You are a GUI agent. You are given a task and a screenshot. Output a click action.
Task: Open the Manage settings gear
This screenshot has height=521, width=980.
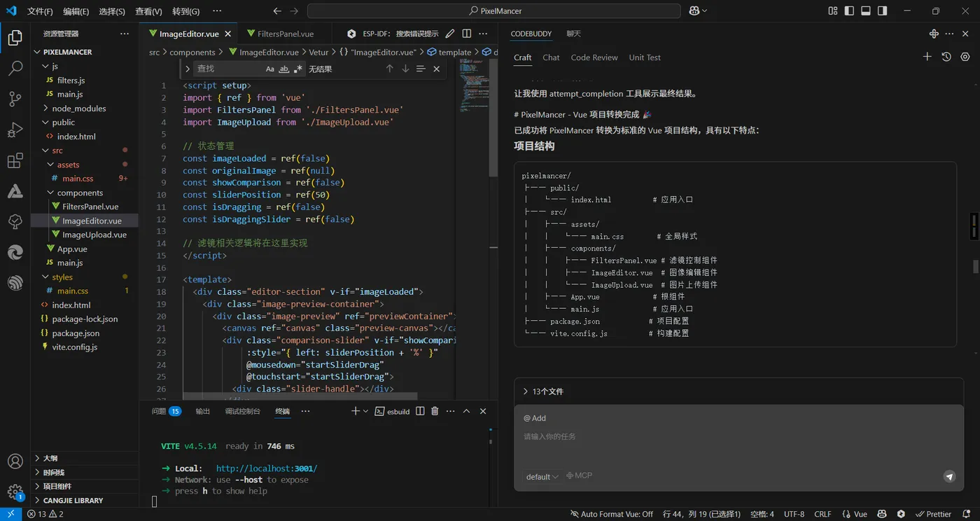(15, 492)
